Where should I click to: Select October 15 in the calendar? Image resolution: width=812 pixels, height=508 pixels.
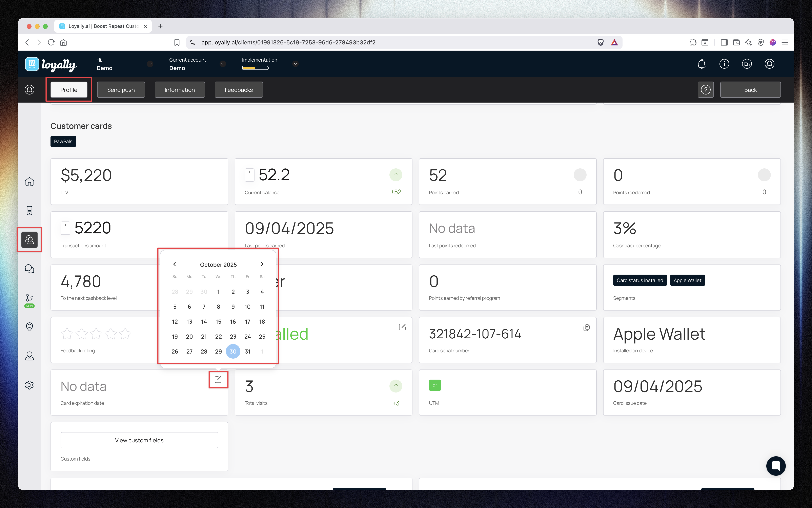[219, 321]
